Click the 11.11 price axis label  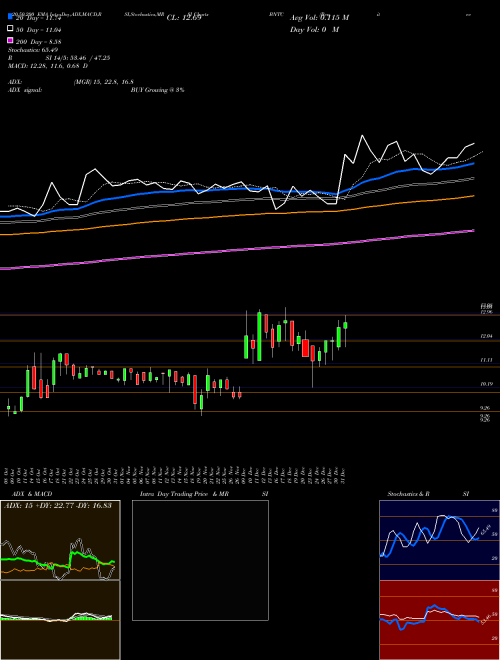[487, 360]
